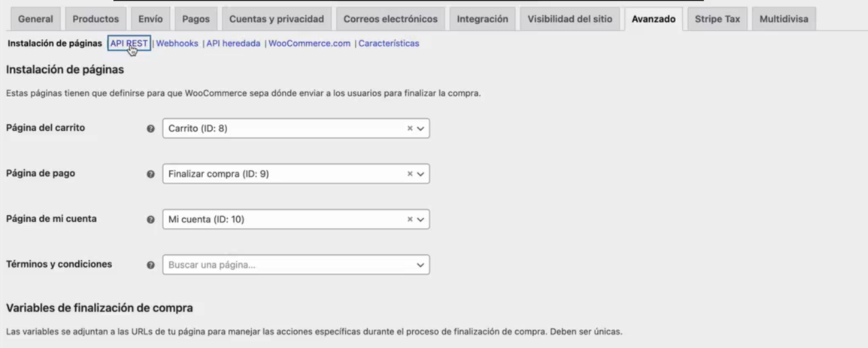The width and height of the screenshot is (868, 348).
Task: Open the Términos y condiciones page selector
Action: click(296, 265)
